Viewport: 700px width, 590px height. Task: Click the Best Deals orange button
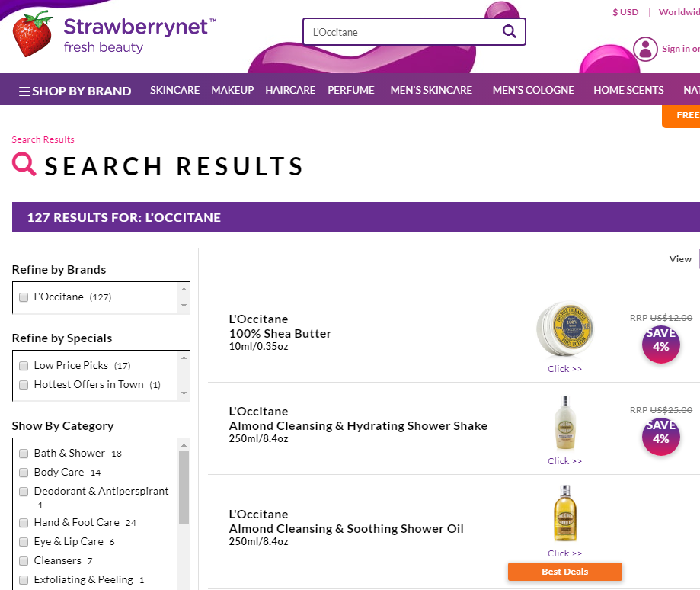pyautogui.click(x=564, y=572)
